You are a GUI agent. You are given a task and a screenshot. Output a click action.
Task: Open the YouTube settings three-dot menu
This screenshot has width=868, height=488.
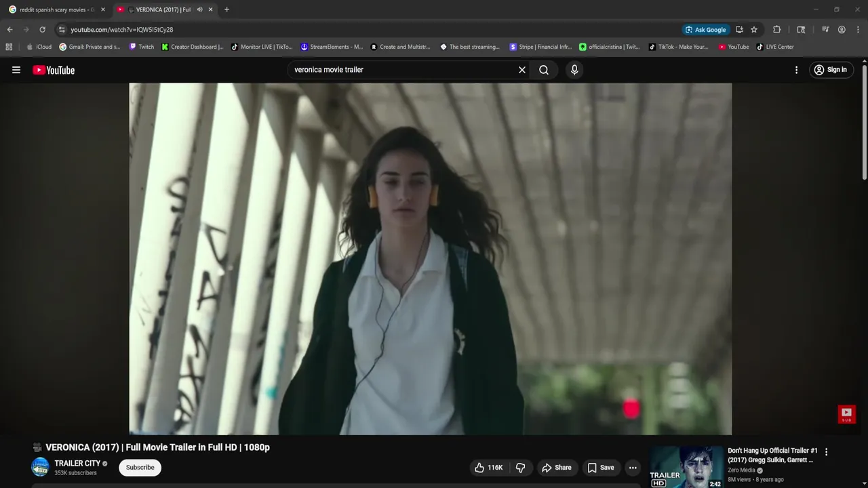click(x=796, y=70)
